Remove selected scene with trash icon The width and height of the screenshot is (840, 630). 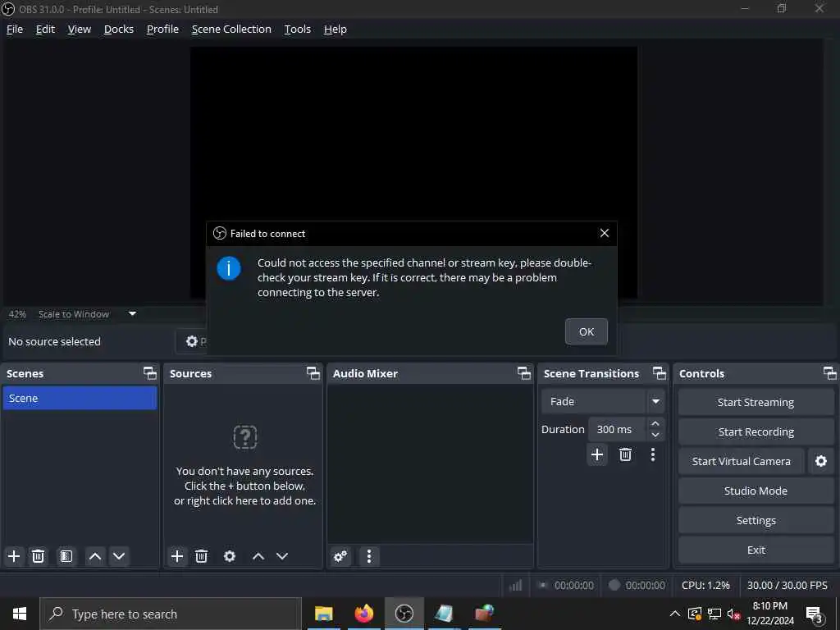pyautogui.click(x=38, y=556)
